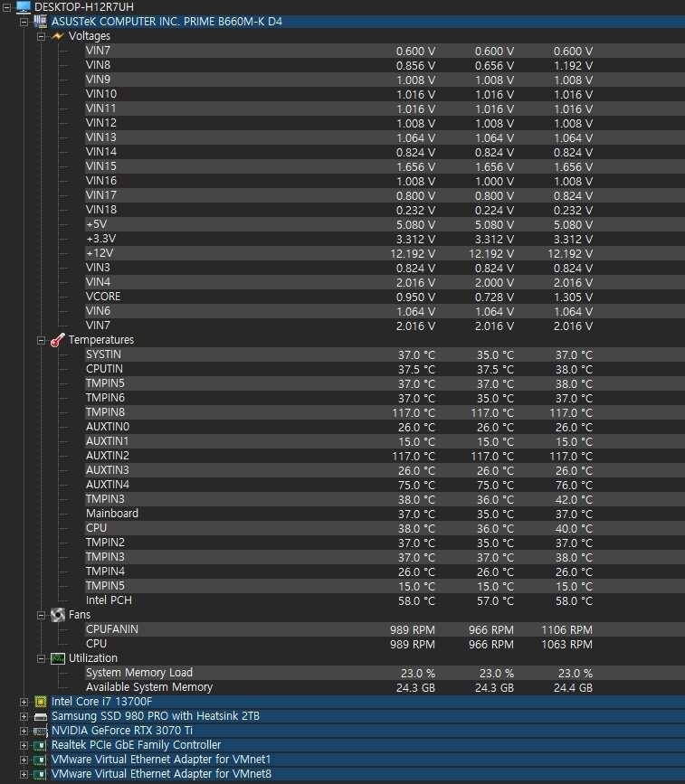This screenshot has height=784, width=685.
Task: Select the VIN14 voltage row
Action: click(385, 152)
